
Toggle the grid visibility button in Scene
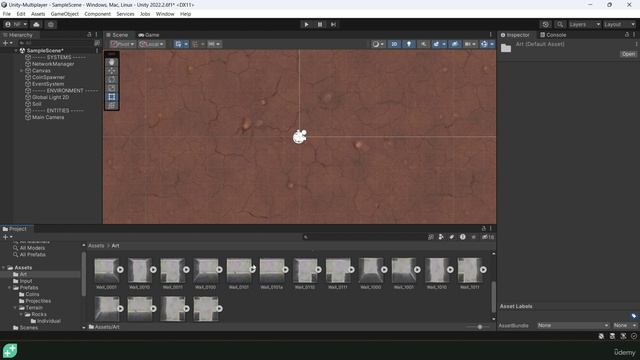point(178,44)
